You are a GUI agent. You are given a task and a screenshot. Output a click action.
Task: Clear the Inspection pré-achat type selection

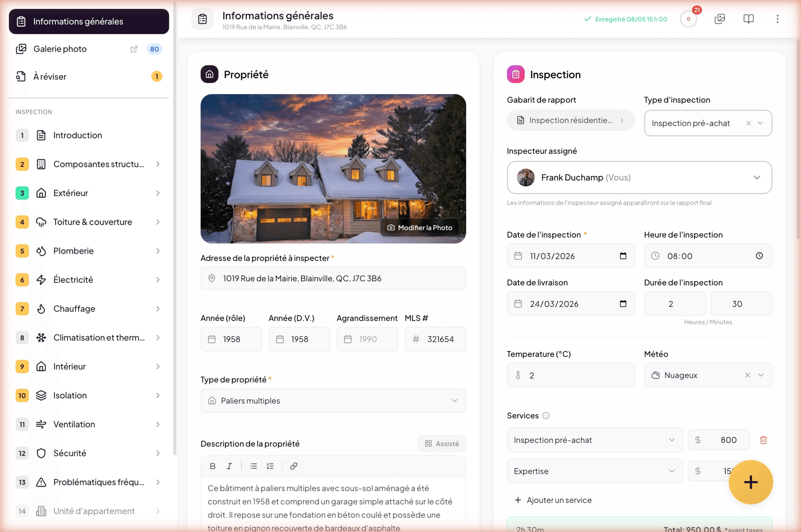point(748,123)
